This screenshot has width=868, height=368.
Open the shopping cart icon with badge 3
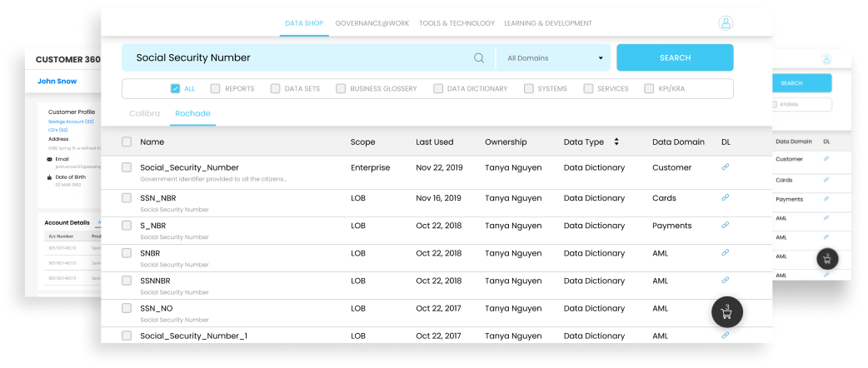727,312
